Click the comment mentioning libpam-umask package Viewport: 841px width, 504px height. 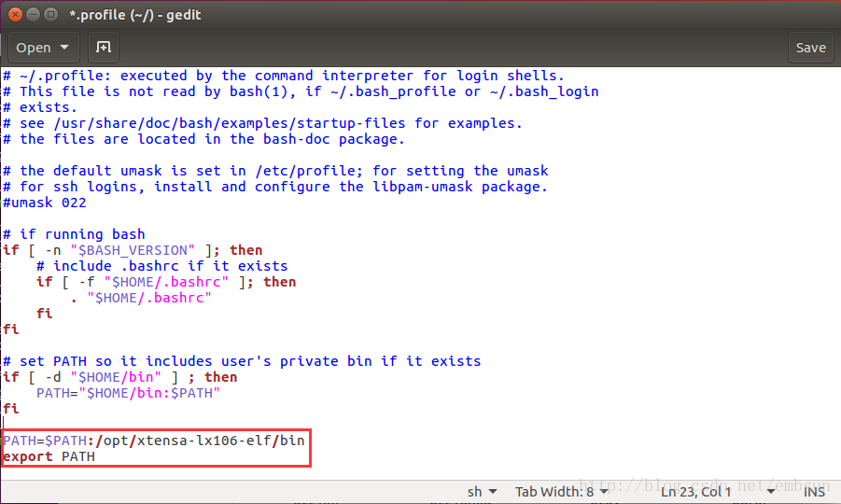point(275,187)
